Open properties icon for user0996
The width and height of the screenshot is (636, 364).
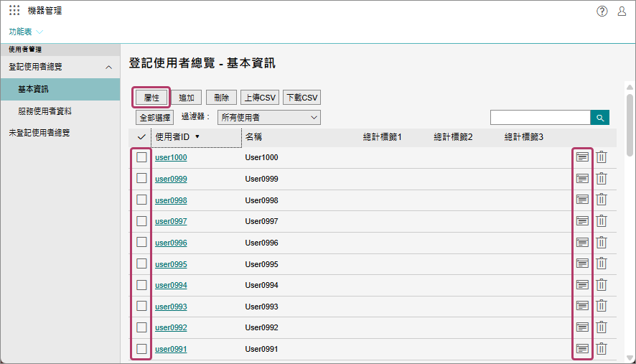coord(582,243)
